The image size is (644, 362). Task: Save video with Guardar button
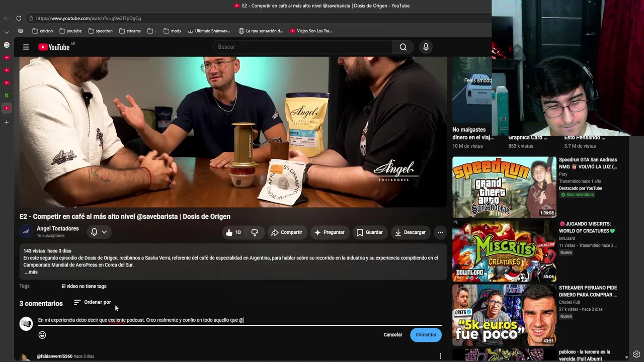point(370,232)
